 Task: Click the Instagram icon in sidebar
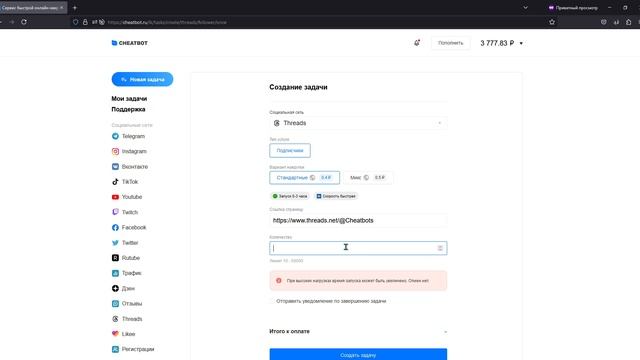(115, 151)
